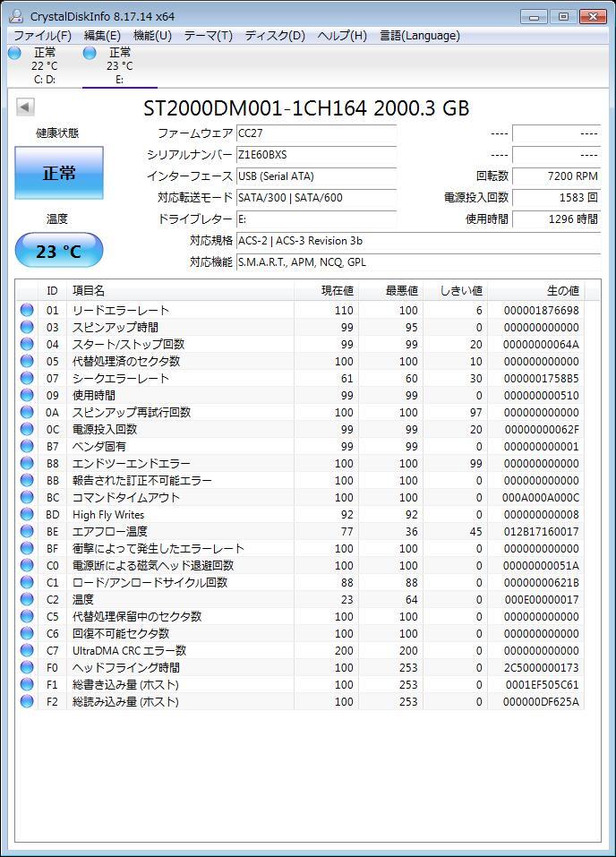This screenshot has height=857, width=616.
Task: Click the disk title ST2000DM001-1CH164 2000.3 GB
Action: pos(306,108)
